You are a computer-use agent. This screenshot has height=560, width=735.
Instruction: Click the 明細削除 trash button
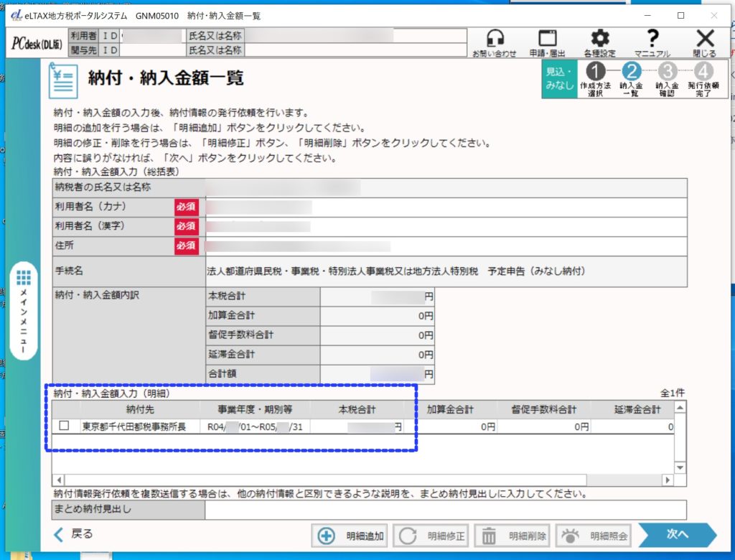pyautogui.click(x=514, y=536)
